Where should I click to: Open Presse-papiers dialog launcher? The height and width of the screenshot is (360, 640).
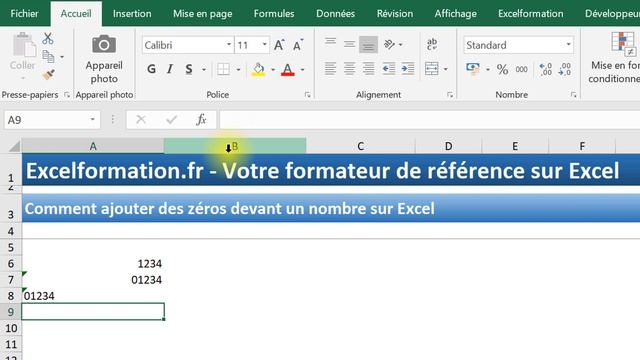click(x=67, y=95)
